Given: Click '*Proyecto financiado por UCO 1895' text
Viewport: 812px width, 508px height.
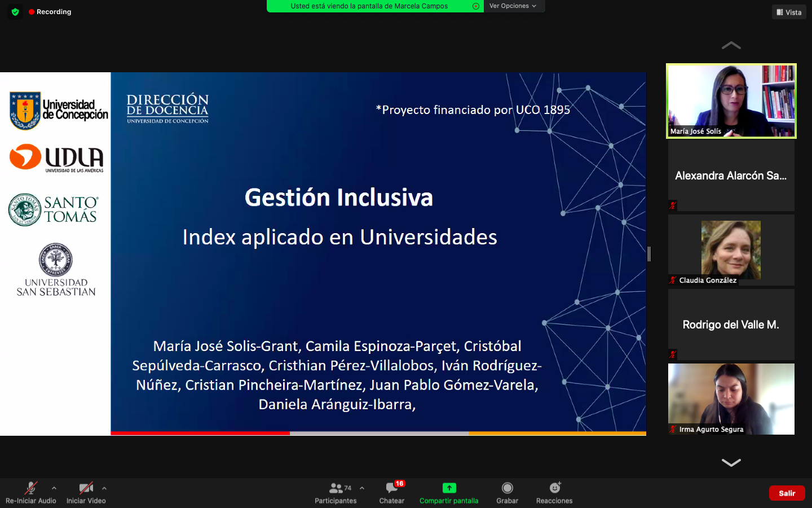Looking at the screenshot, I should click(x=473, y=110).
